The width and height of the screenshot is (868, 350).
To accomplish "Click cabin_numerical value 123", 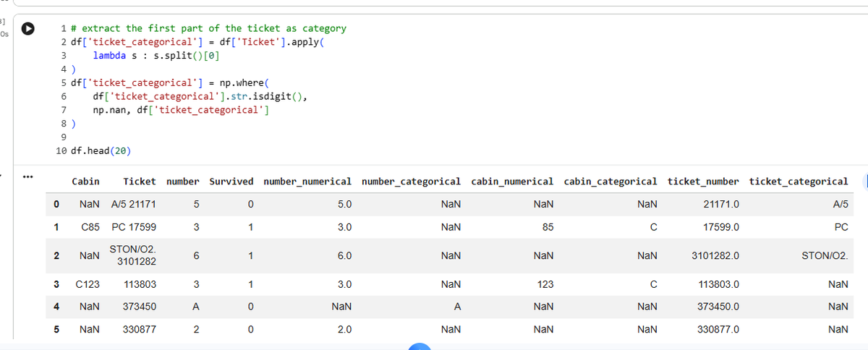I will 546,285.
